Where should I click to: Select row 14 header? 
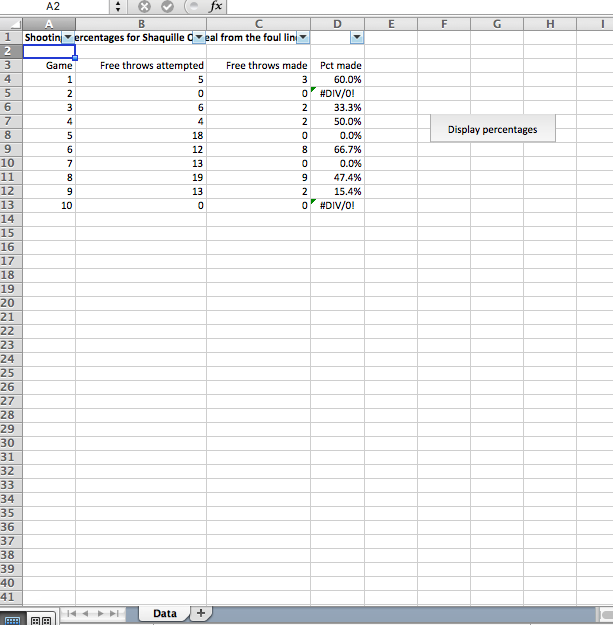tap(11, 219)
